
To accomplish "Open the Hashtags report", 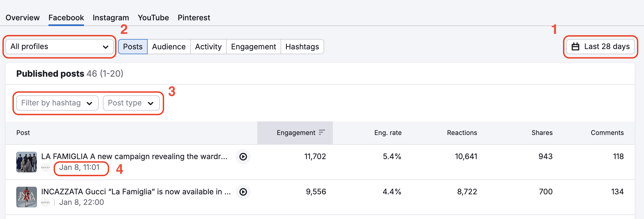I will coord(302,47).
